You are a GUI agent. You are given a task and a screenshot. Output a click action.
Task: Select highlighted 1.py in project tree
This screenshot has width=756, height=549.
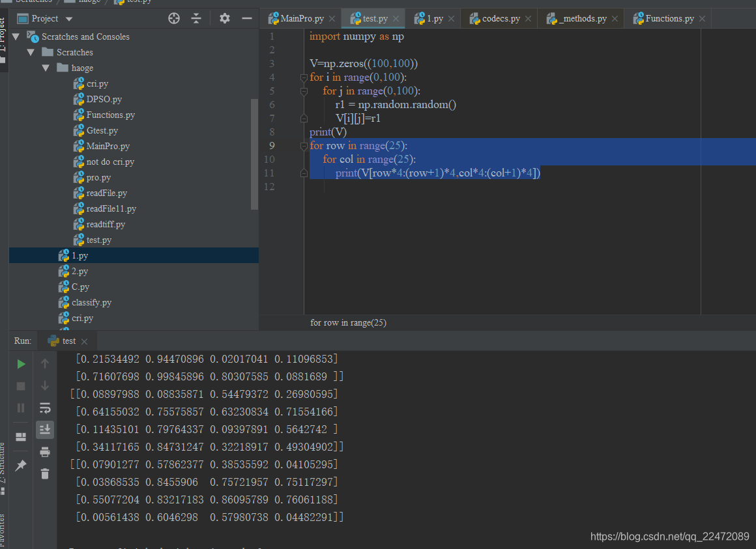coord(80,256)
